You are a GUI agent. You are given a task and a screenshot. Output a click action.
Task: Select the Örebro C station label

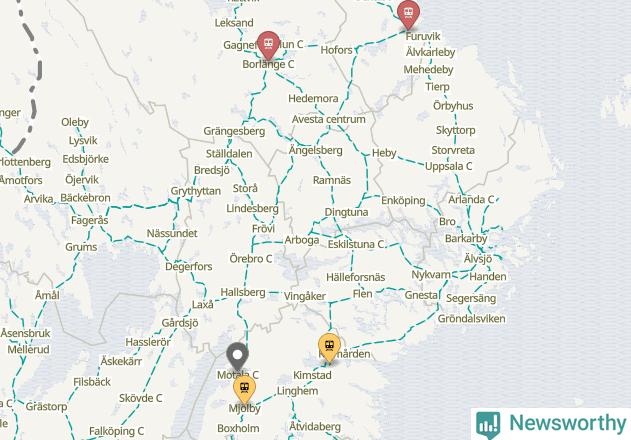(x=251, y=258)
